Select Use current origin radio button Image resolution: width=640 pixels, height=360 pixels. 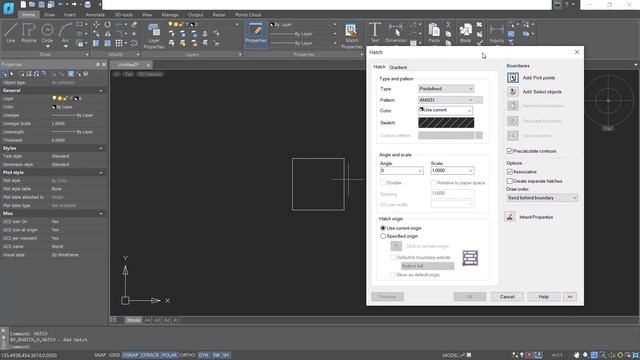click(383, 228)
